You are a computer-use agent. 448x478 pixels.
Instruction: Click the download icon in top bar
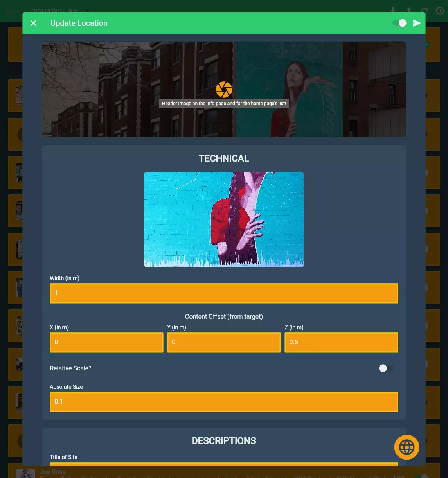(x=393, y=10)
